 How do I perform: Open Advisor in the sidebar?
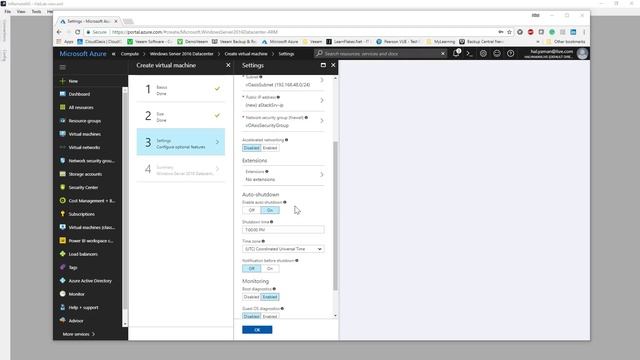click(x=76, y=321)
